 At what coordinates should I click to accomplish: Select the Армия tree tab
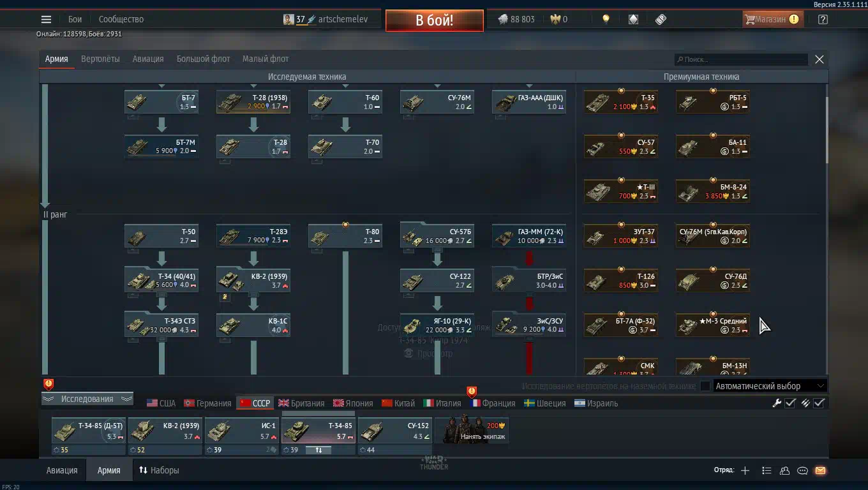56,59
